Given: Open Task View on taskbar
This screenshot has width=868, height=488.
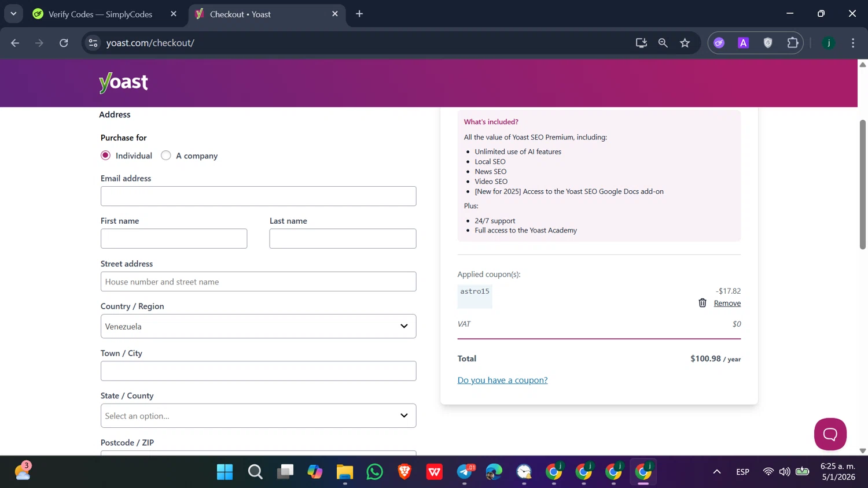Looking at the screenshot, I should [285, 472].
